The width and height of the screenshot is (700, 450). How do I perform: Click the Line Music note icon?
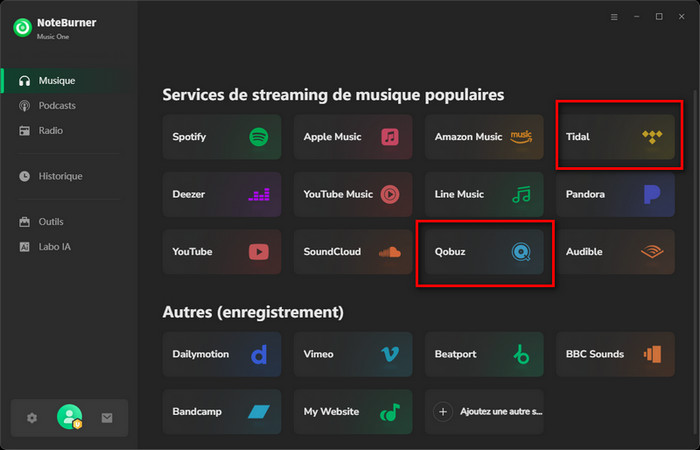click(521, 194)
